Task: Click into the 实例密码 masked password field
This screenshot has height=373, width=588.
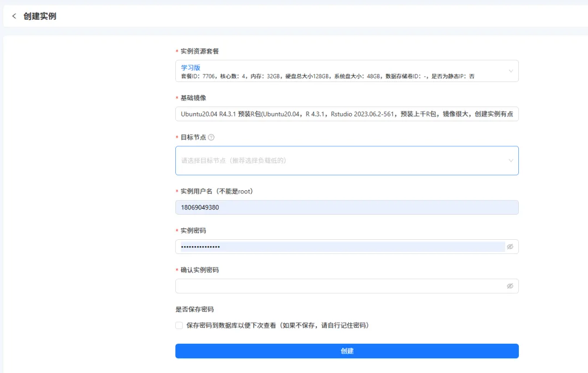Action: coord(342,247)
